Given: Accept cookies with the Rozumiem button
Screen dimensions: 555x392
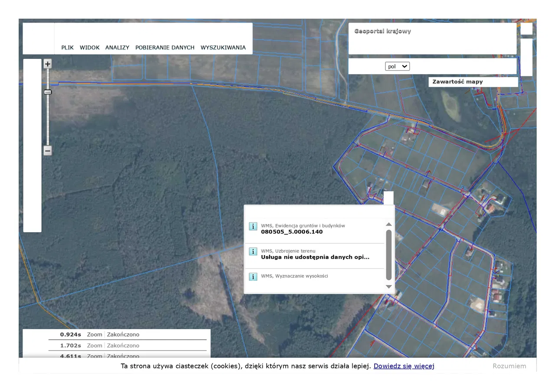Looking at the screenshot, I should point(509,366).
